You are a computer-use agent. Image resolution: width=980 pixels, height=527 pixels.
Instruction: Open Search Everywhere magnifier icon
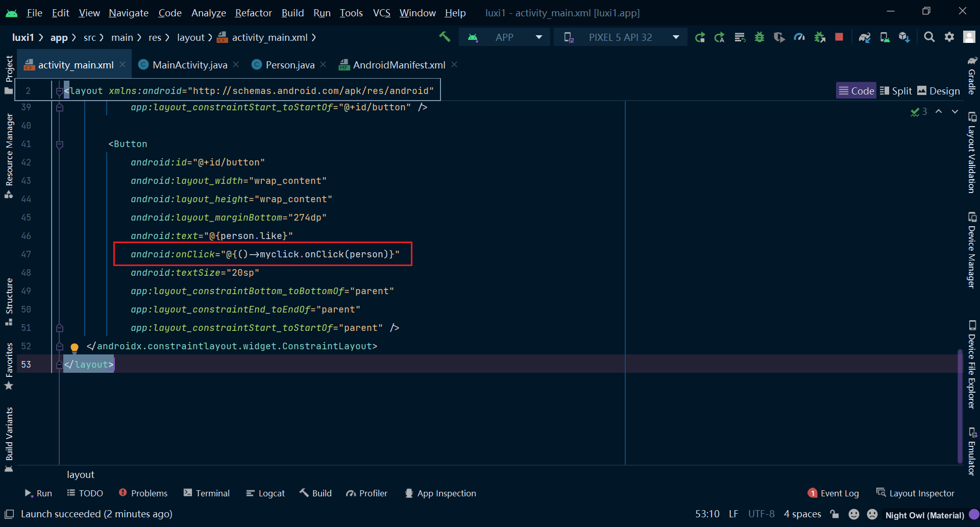pos(929,37)
